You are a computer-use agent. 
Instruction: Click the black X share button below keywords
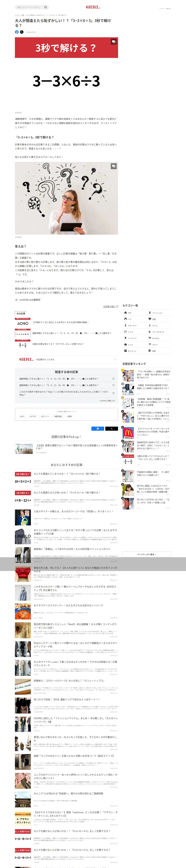[111, 429]
